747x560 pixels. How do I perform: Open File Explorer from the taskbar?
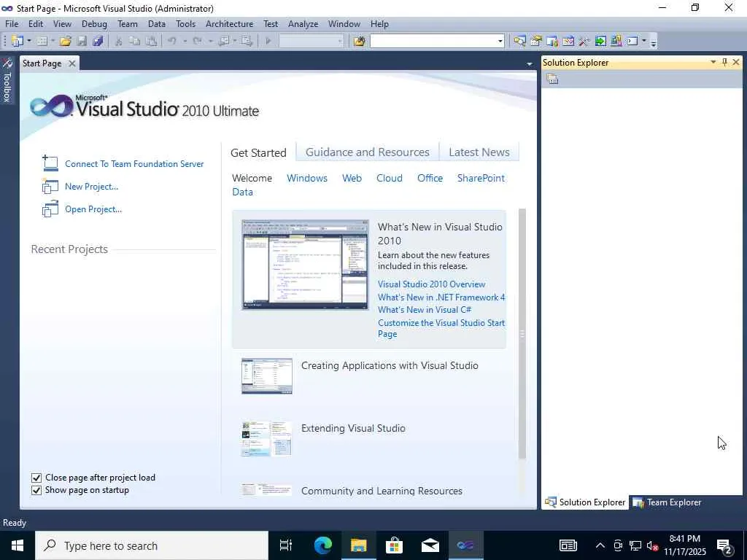point(359,545)
